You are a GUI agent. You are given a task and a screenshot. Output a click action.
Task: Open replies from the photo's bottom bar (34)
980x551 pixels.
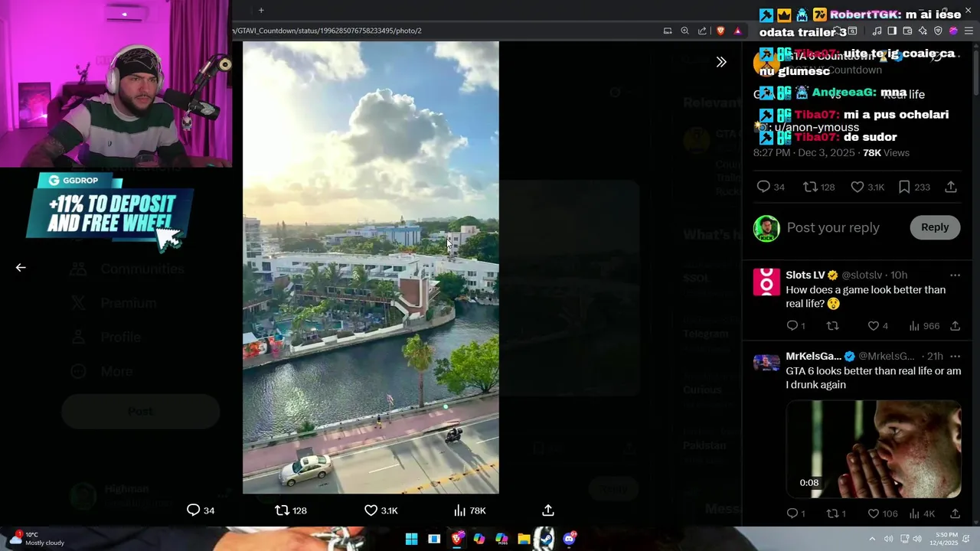(x=201, y=510)
